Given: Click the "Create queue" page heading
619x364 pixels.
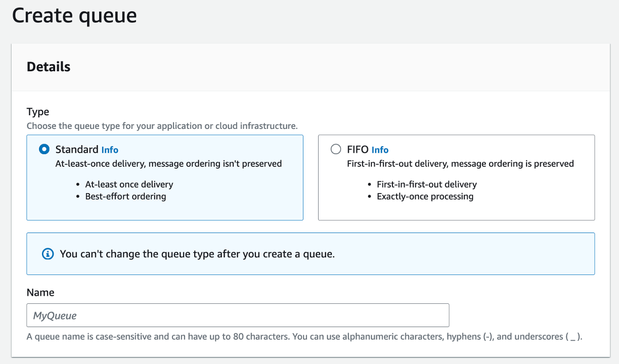Looking at the screenshot, I should pos(74,15).
